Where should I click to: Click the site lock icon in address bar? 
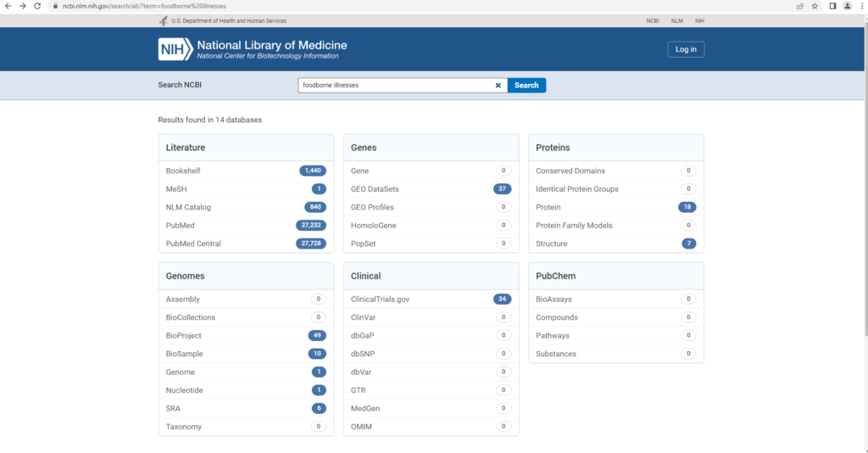[x=55, y=6]
